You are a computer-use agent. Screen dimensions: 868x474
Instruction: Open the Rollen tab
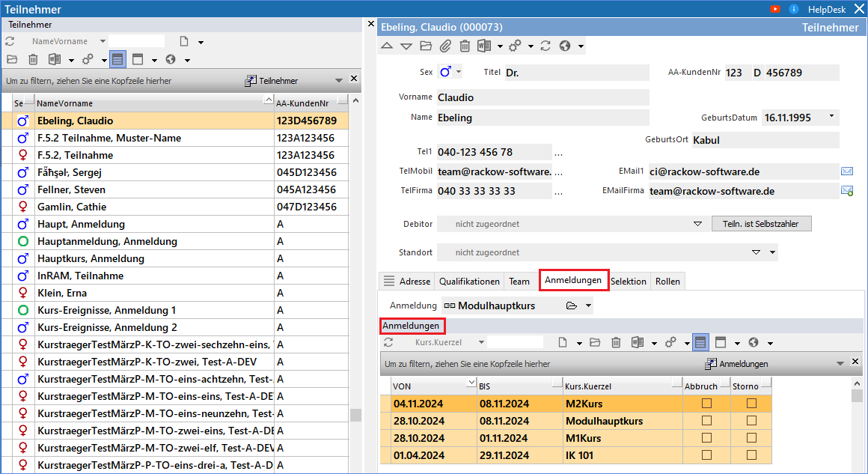(x=667, y=282)
